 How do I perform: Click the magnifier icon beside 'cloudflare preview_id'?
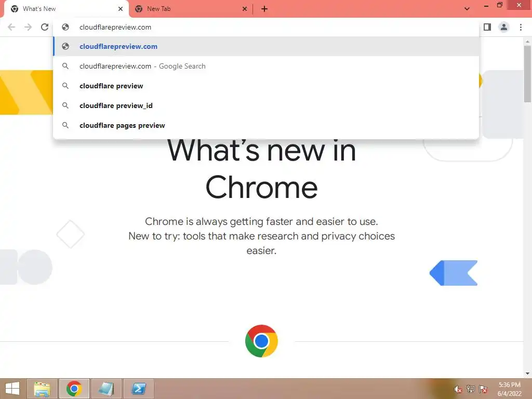pyautogui.click(x=65, y=105)
